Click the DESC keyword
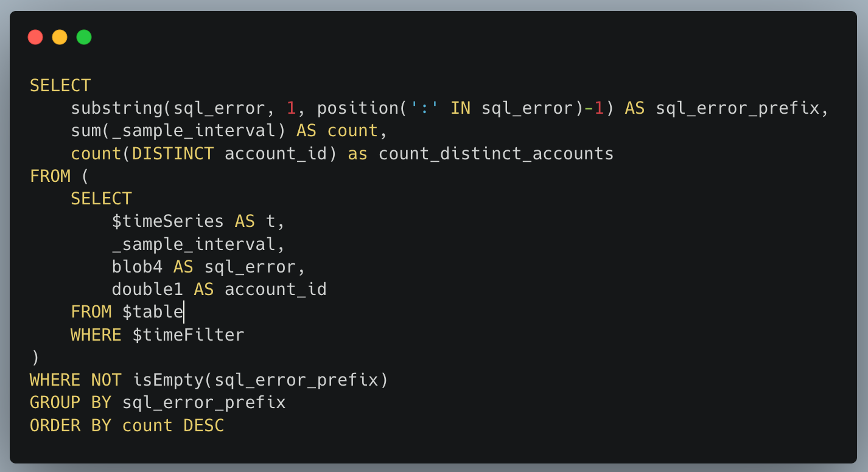The width and height of the screenshot is (868, 472). [x=203, y=426]
